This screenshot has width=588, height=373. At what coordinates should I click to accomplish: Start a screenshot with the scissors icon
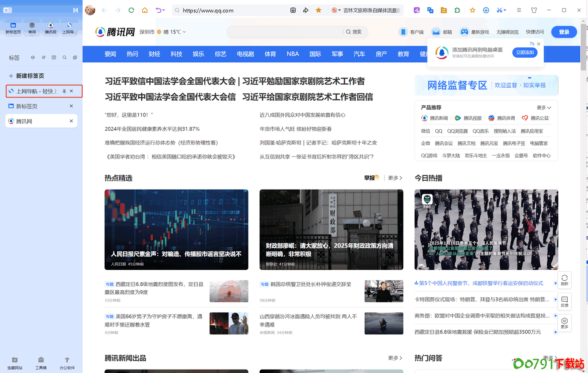[x=499, y=10]
